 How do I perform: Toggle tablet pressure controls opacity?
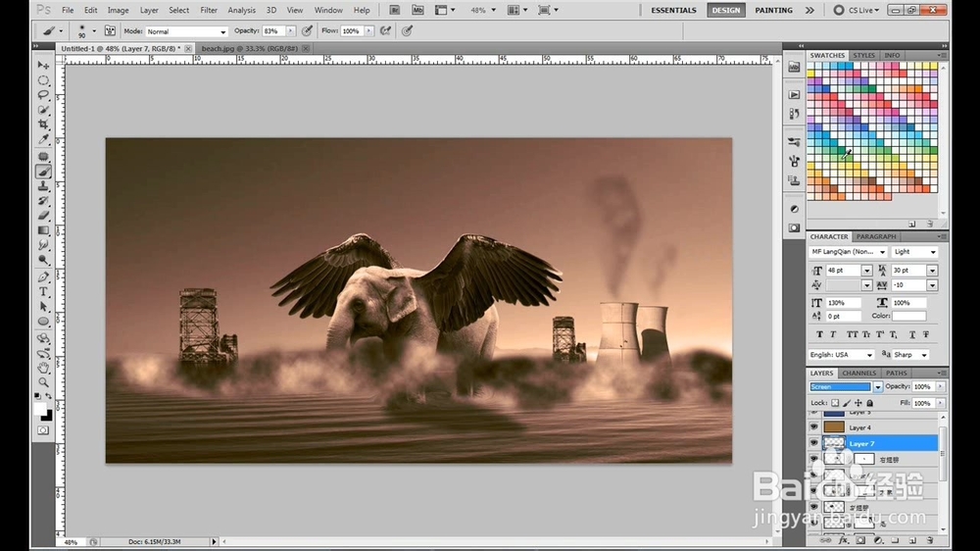pos(307,30)
